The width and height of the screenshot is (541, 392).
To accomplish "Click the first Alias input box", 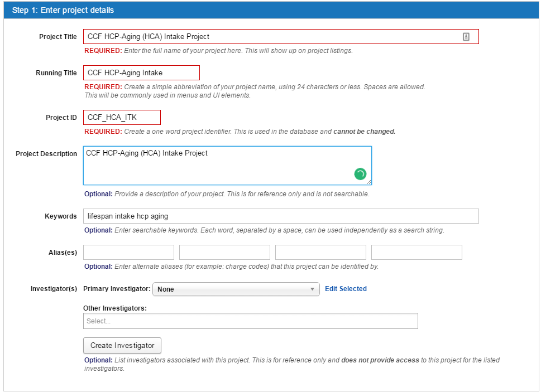I will tap(128, 252).
